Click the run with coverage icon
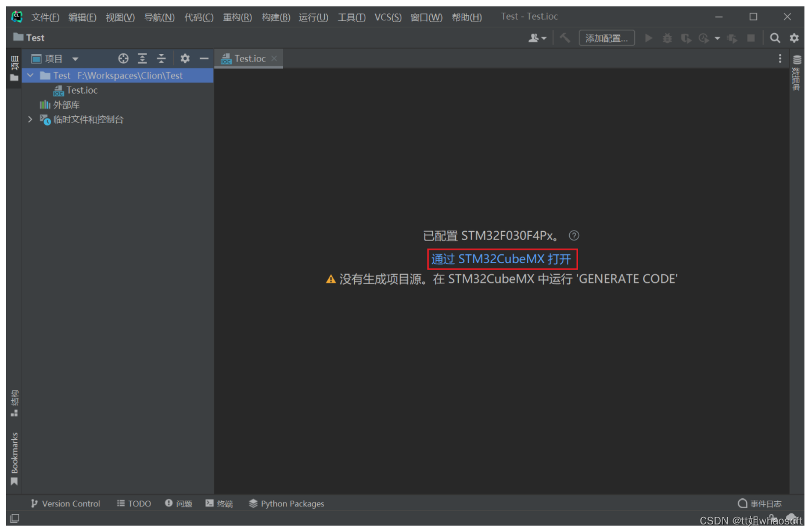Screen dimensions: 812x532 point(686,38)
